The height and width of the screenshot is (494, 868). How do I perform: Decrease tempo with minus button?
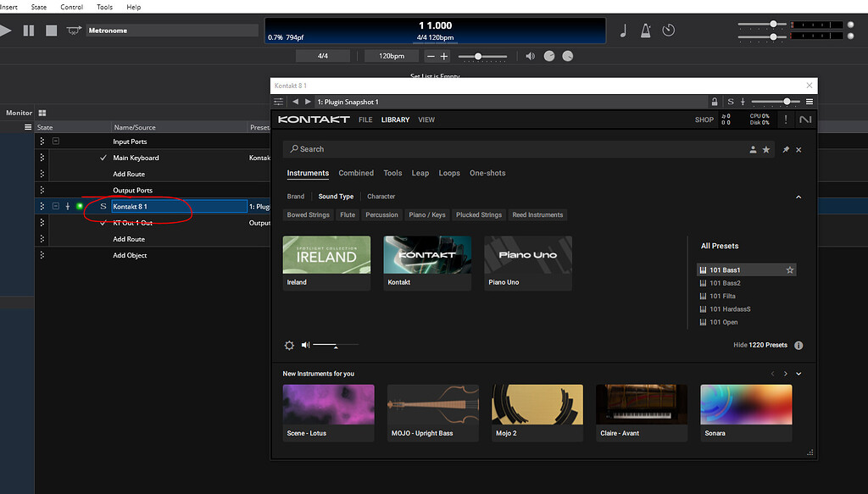(431, 56)
